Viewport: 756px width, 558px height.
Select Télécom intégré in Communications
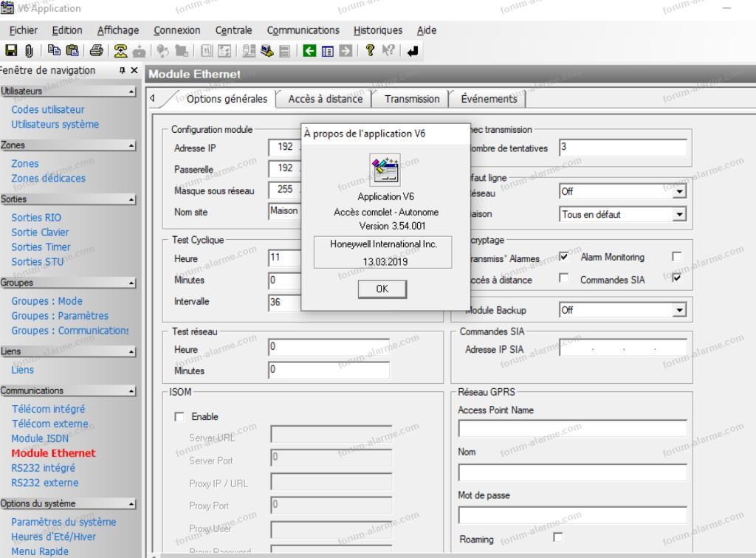click(x=48, y=409)
